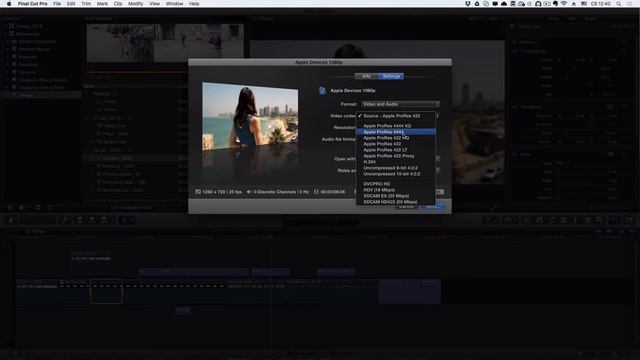The image size is (640, 360).
Task: Click the duration icon beside the timecode
Action: [316, 192]
